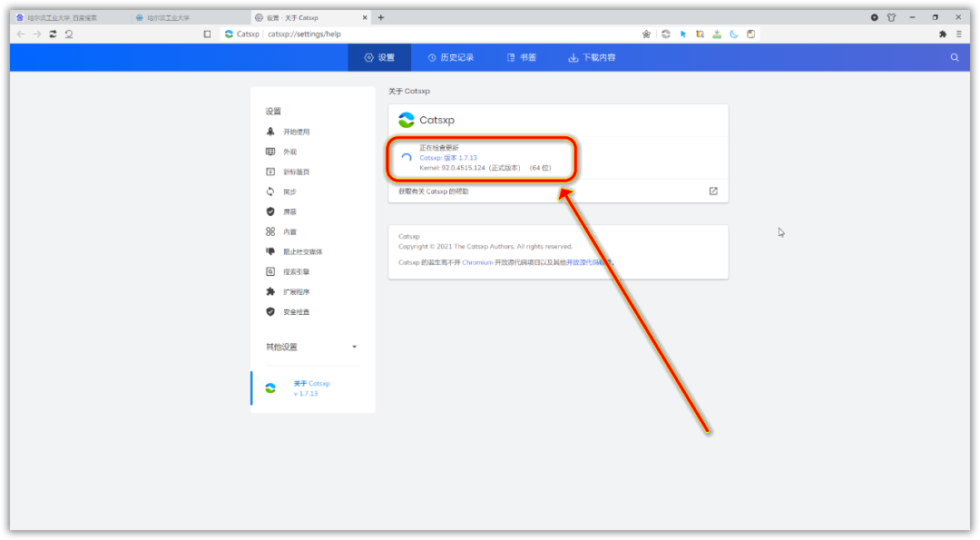Close the 设置 - 关于 Catsxp tab
Screen dimensions: 980x540
[x=365, y=17]
